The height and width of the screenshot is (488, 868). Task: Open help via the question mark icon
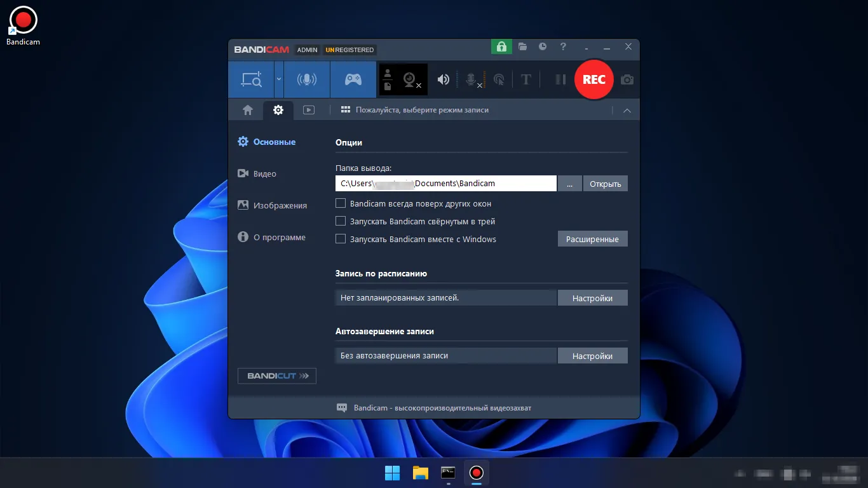click(563, 46)
